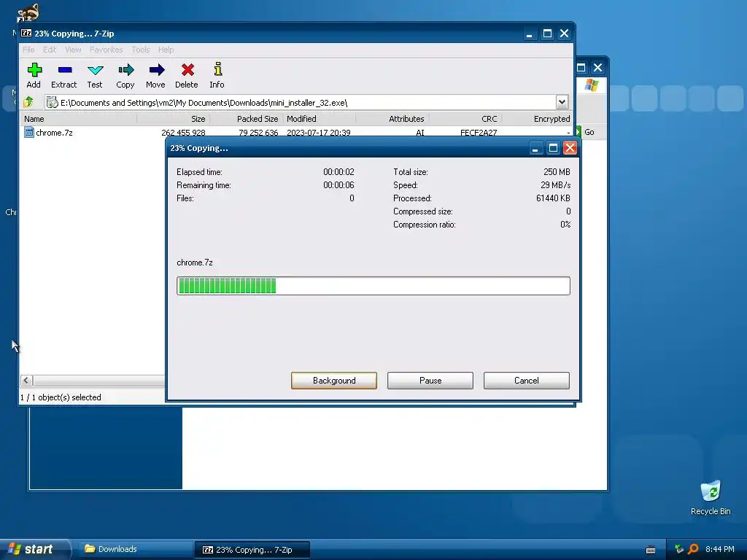This screenshot has height=560, width=747.
Task: Sort by the Attributes column header
Action: tap(392, 119)
